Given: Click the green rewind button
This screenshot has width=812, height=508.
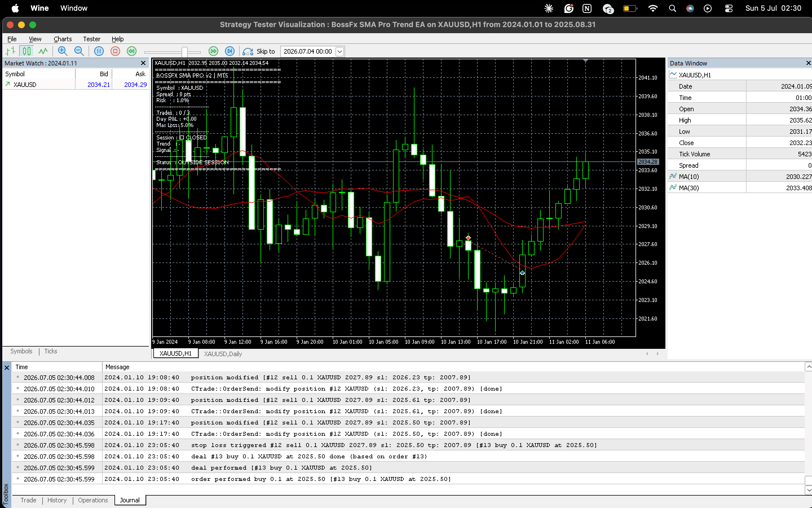Looking at the screenshot, I should 132,51.
